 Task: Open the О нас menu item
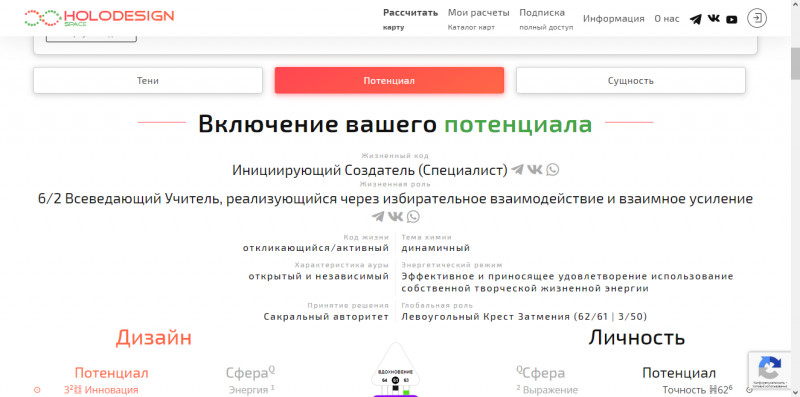point(667,19)
